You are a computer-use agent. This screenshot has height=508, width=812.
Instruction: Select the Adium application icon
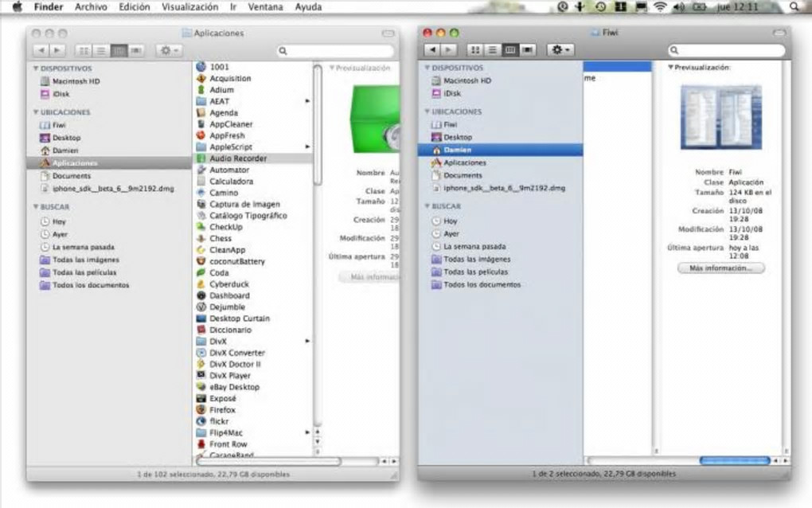[x=201, y=90]
